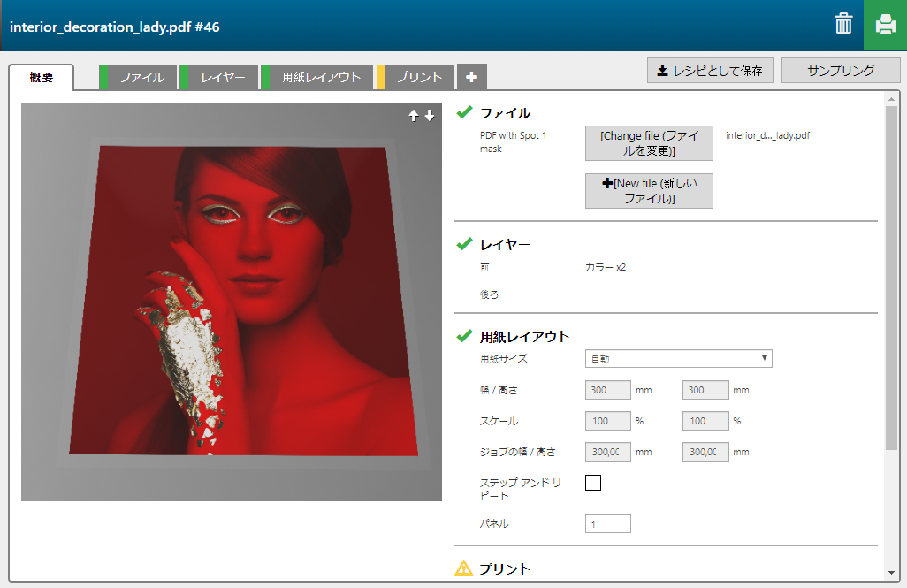This screenshot has height=588, width=907.
Task: Click the trash can delete icon
Action: [843, 24]
